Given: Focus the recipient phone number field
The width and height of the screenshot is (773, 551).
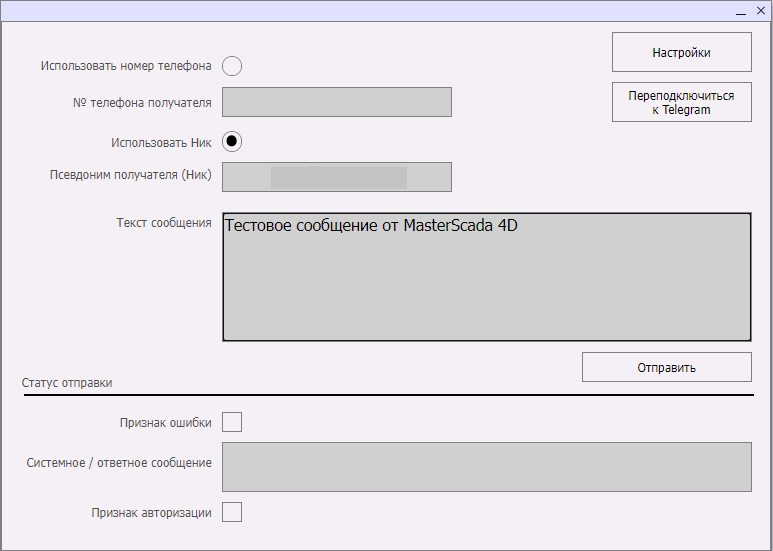Looking at the screenshot, I should (x=337, y=102).
